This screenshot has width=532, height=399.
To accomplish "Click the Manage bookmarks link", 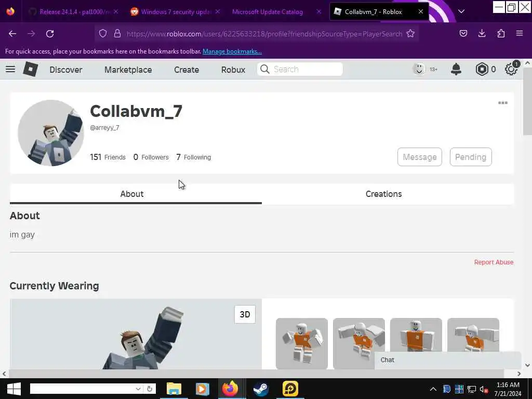I will (x=232, y=51).
